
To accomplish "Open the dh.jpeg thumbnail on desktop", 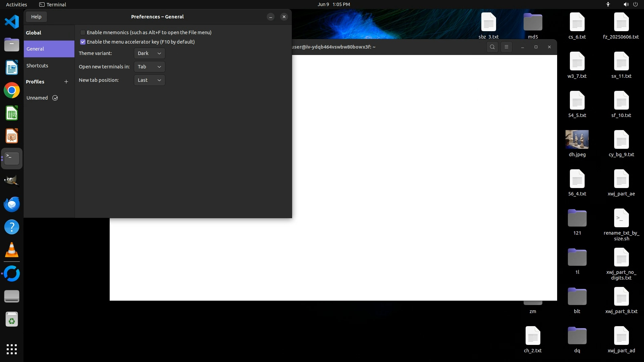I will tap(577, 139).
